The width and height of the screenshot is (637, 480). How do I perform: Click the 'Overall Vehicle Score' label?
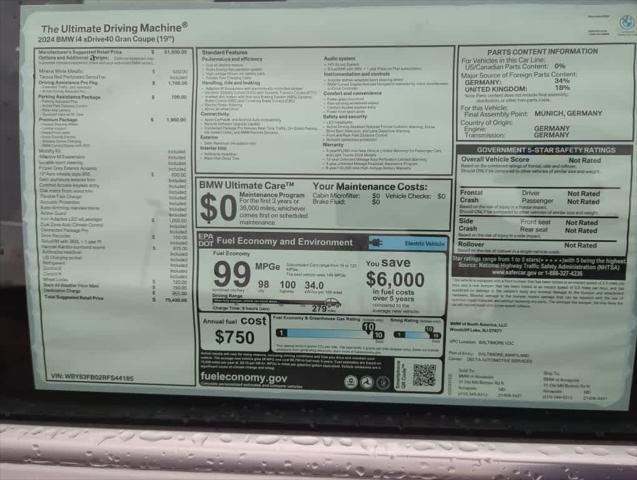point(495,159)
